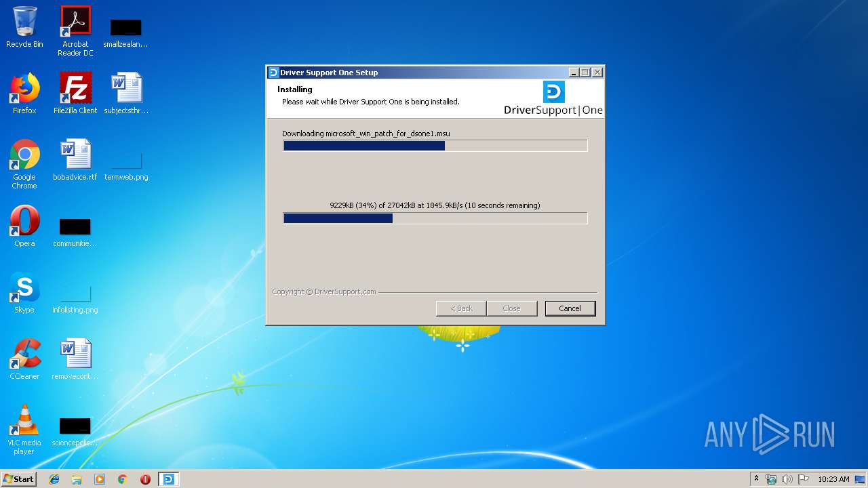
Task: Open Opera from the taskbar
Action: [x=145, y=479]
